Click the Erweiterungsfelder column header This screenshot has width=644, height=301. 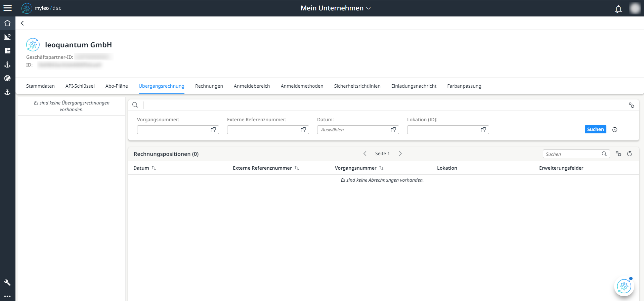(561, 168)
